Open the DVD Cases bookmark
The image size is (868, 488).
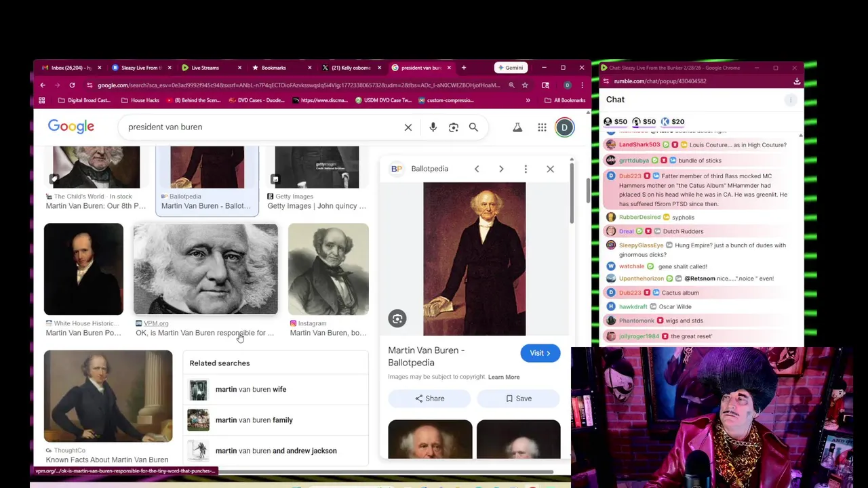(256, 100)
